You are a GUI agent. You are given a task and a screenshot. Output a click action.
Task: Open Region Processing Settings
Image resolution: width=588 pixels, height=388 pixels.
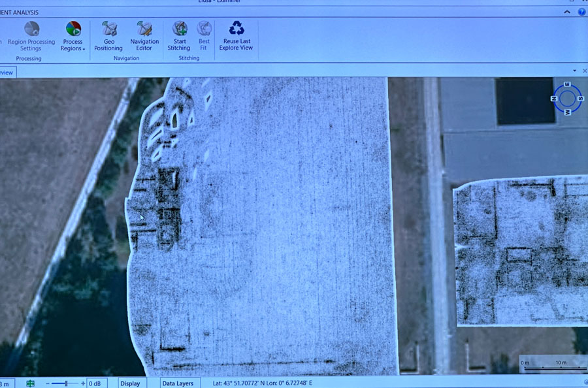tap(31, 36)
